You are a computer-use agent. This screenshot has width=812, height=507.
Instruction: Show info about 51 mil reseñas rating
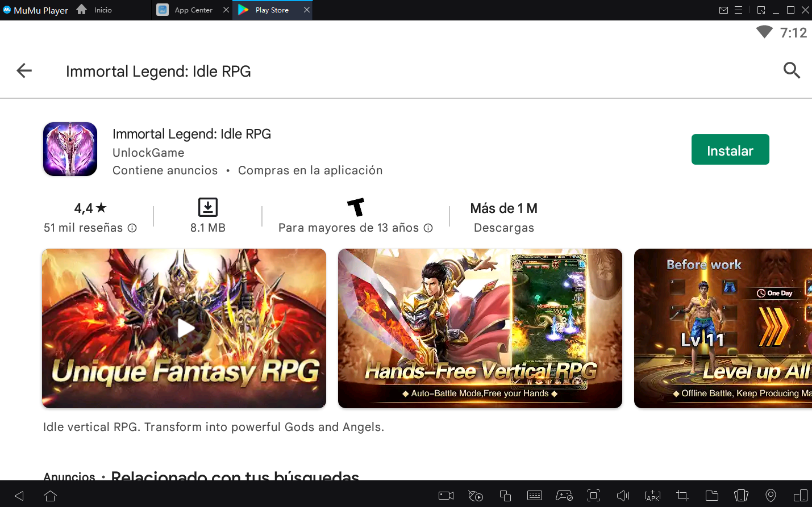point(132,228)
